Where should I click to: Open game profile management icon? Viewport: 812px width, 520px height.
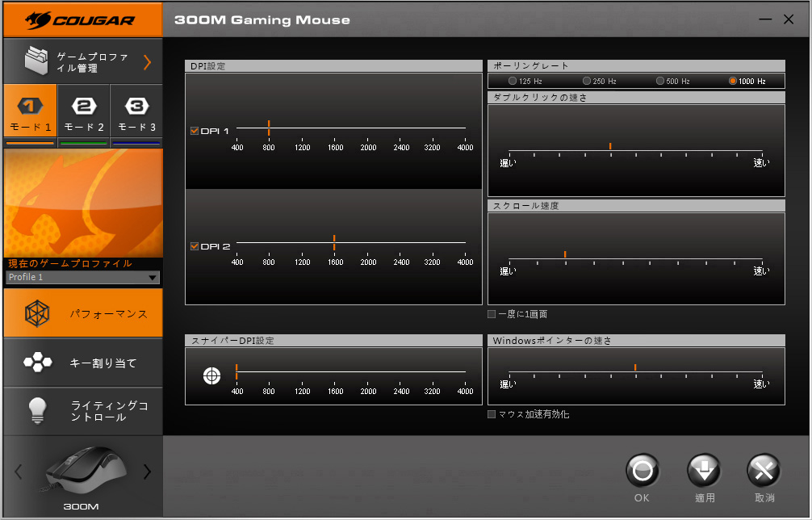coord(37,61)
